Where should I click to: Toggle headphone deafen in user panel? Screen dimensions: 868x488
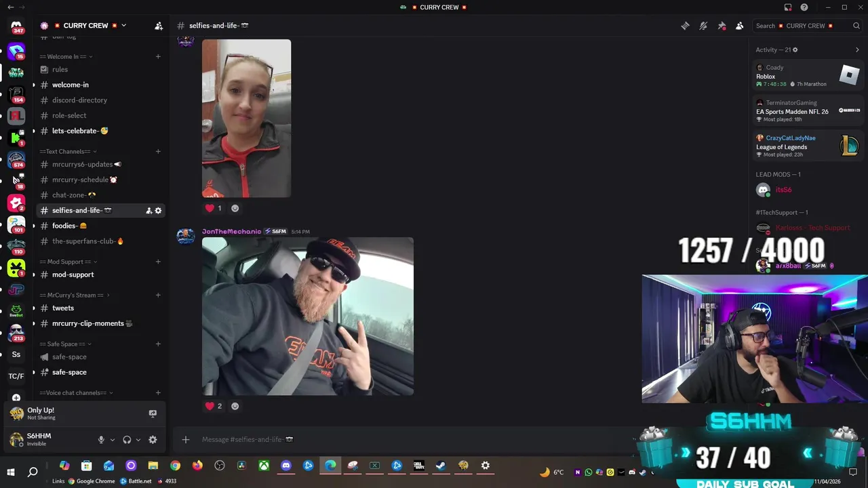(x=127, y=440)
